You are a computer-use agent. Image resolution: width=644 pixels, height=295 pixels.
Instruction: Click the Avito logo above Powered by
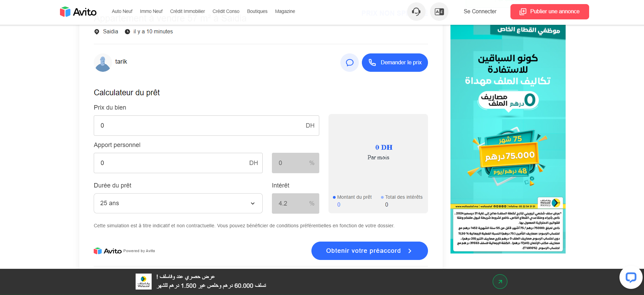tap(108, 251)
